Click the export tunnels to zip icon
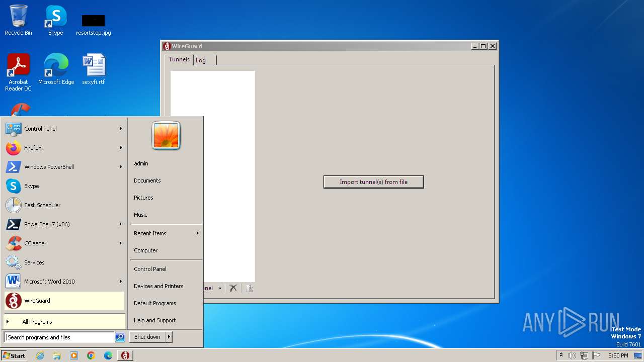Image resolution: width=644 pixels, height=362 pixels. pos(250,288)
